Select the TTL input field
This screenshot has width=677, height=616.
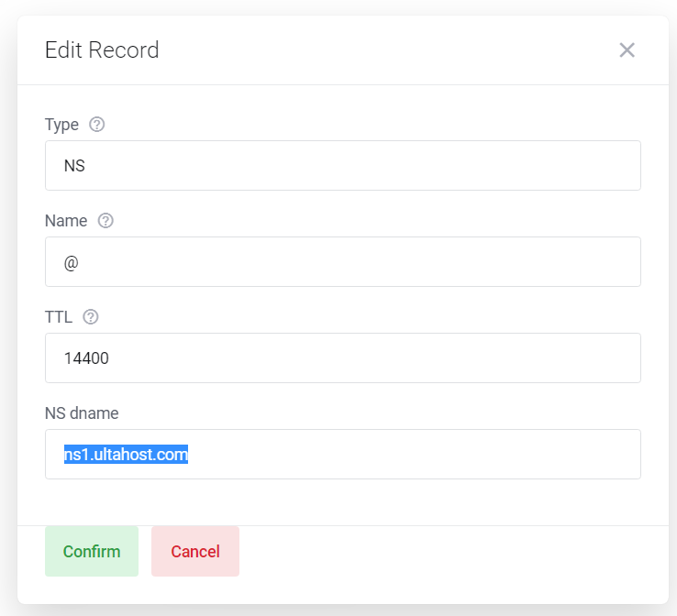click(342, 358)
